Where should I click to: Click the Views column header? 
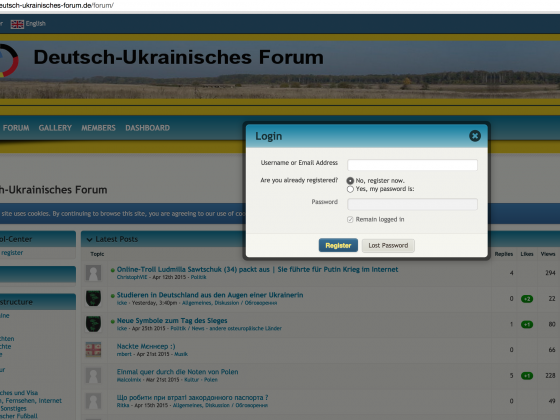548,254
